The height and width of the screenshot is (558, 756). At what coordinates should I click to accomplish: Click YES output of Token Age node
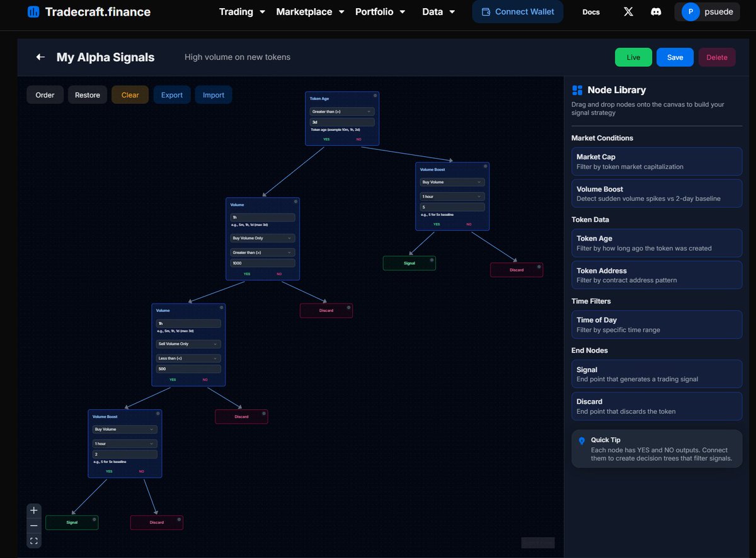326,139
